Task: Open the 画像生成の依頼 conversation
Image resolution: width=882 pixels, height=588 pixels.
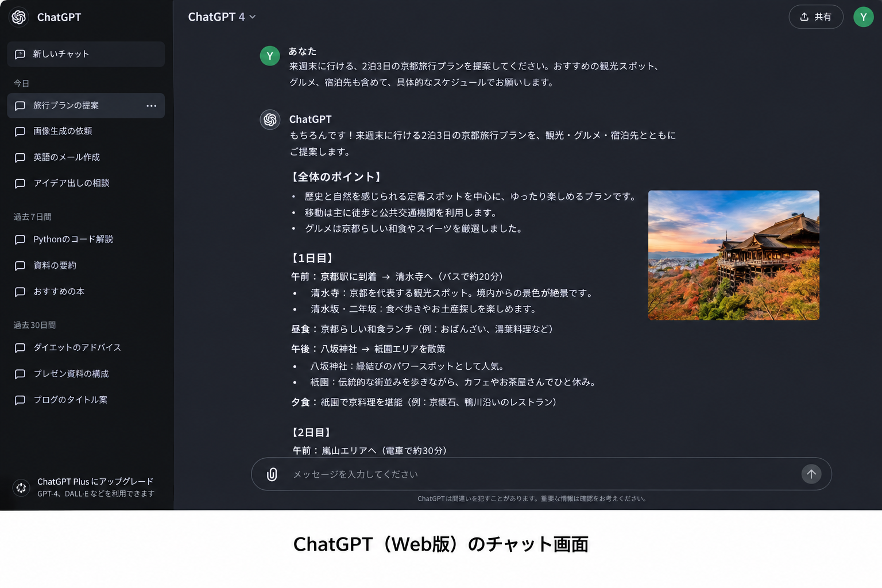Action: pos(86,131)
